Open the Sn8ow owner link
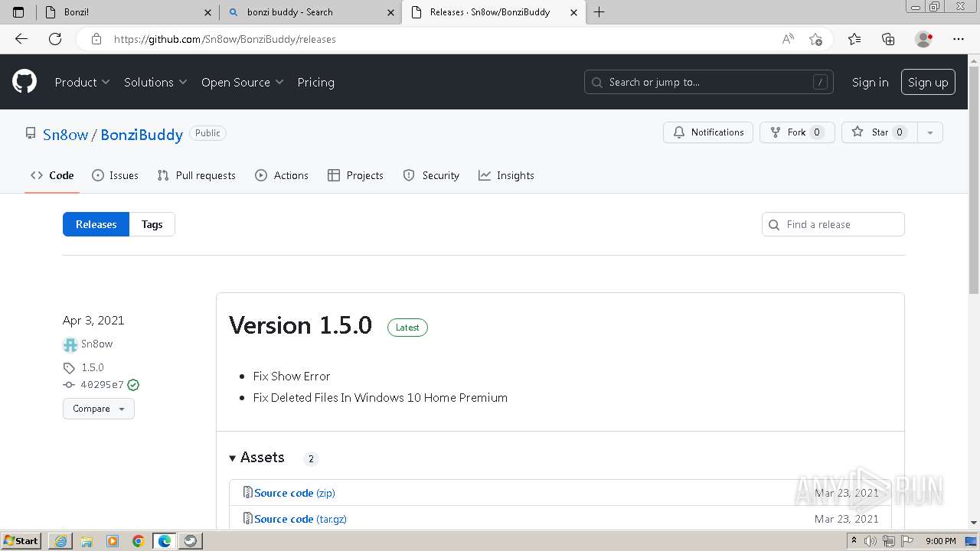 click(x=65, y=135)
